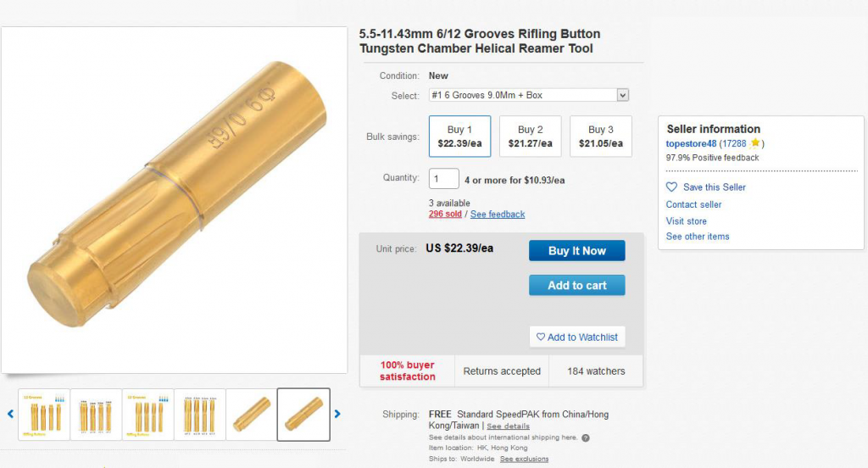Open the Select variation dropdown
The height and width of the screenshot is (468, 868).
pyautogui.click(x=529, y=95)
